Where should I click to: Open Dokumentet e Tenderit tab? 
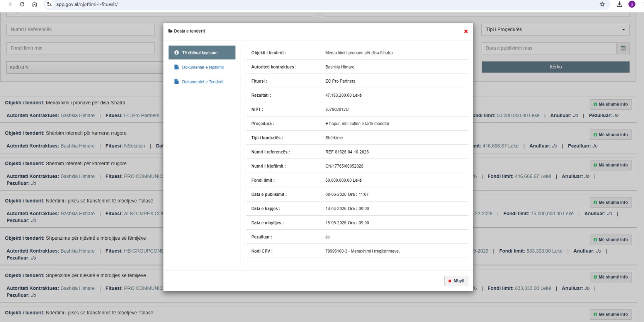pos(202,82)
